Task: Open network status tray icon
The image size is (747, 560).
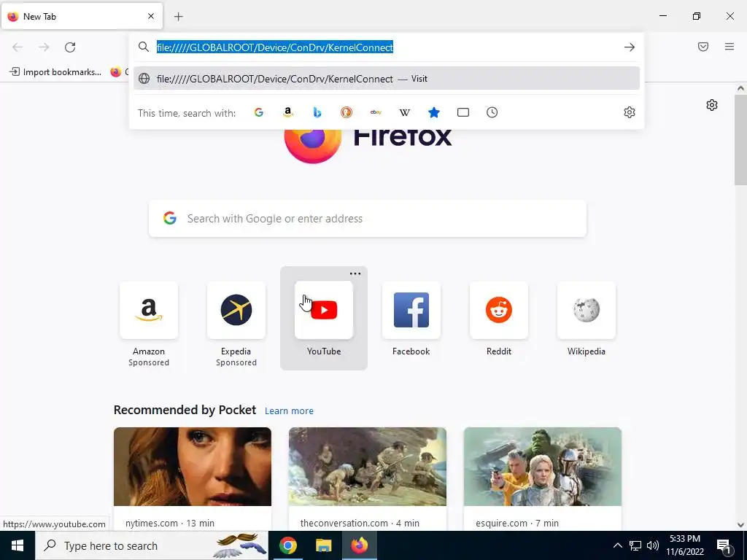Action: 635,545
